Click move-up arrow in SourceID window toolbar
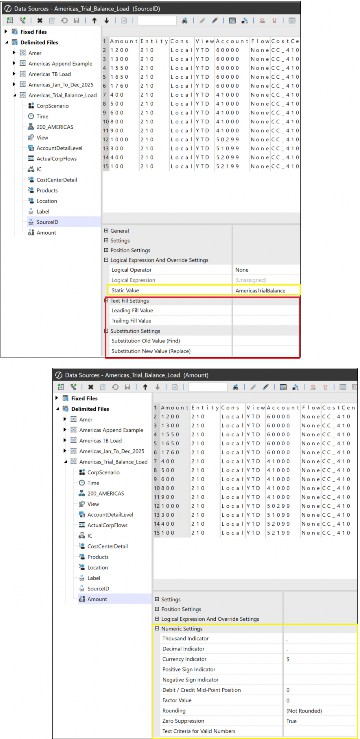360x739 pixels. click(94, 20)
